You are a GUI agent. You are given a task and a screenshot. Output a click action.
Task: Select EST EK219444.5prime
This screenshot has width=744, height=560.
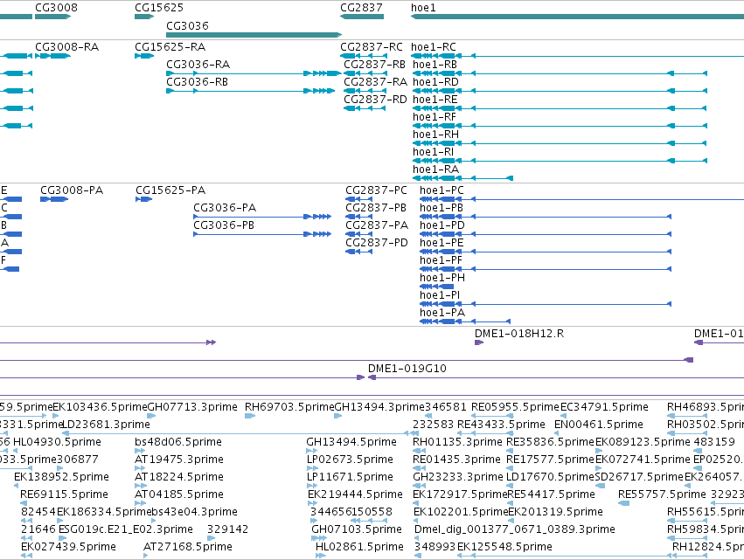pos(355,494)
